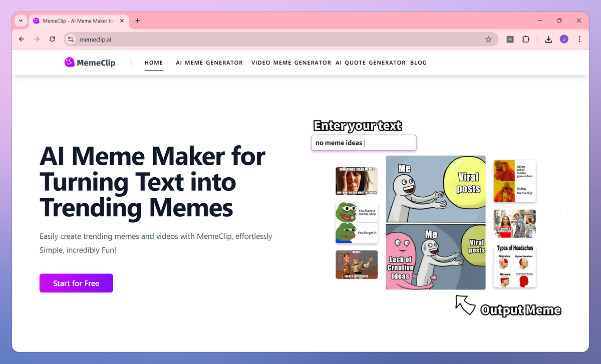Viewport: 601px width, 364px height.
Task: View site information icon in address bar
Action: pyautogui.click(x=71, y=39)
